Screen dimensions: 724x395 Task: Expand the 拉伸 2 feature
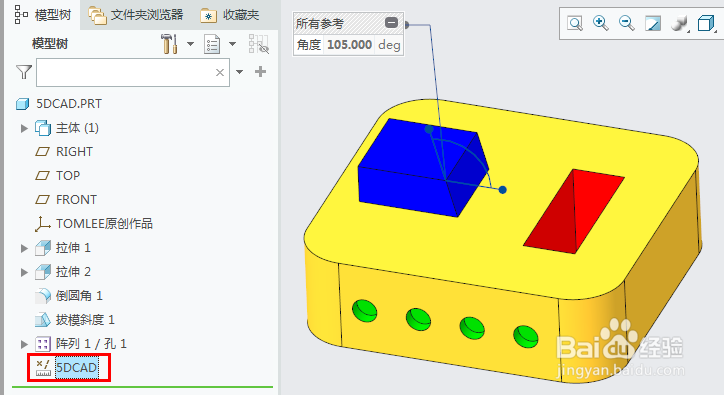[x=24, y=272]
